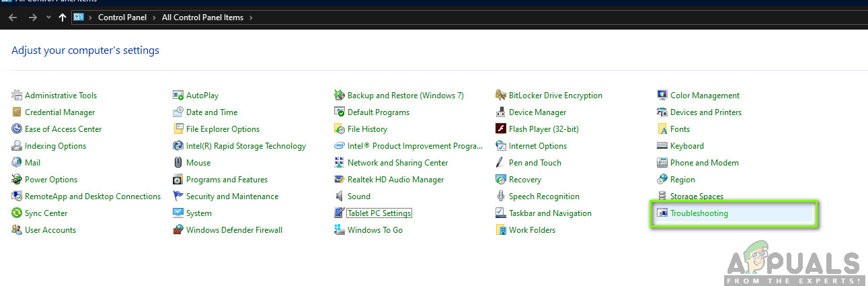Screen dimensions: 868x286
Task: Click the Realtek HD Audio Manager icon
Action: (340, 180)
